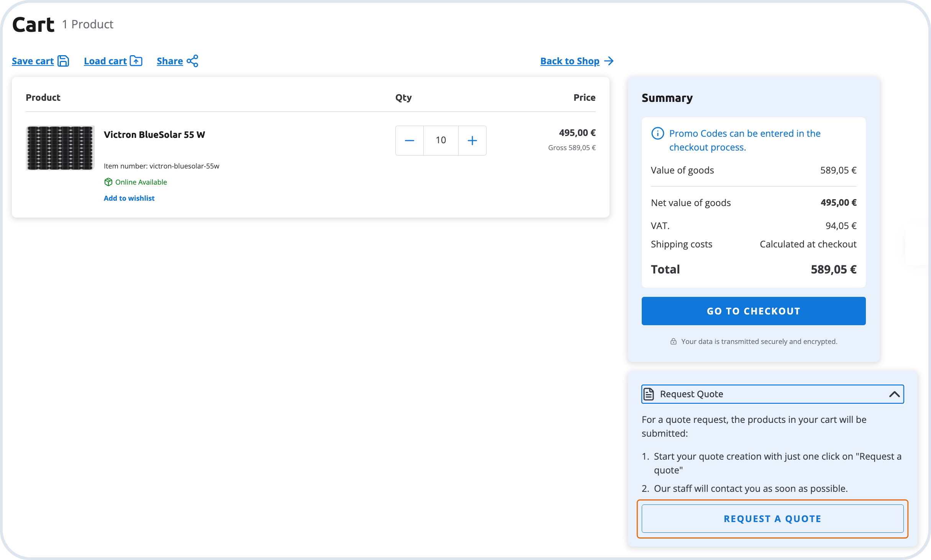This screenshot has height=560, width=931.
Task: Click the solar panel product thumbnail
Action: click(x=60, y=148)
